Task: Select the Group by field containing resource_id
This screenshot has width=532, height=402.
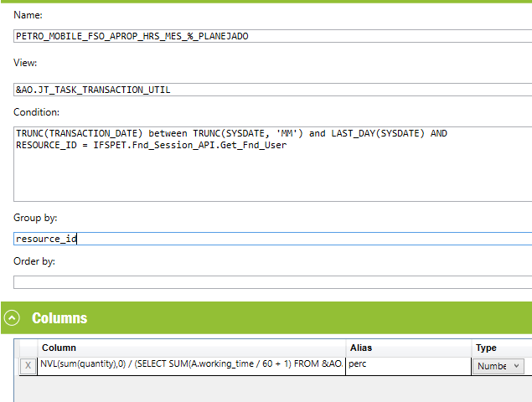Action: pos(273,239)
